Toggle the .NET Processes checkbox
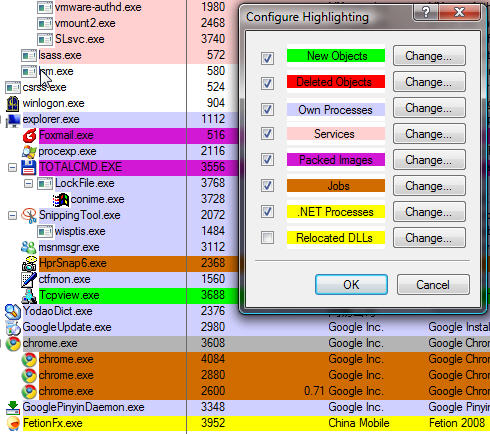The width and height of the screenshot is (490, 434). click(267, 211)
